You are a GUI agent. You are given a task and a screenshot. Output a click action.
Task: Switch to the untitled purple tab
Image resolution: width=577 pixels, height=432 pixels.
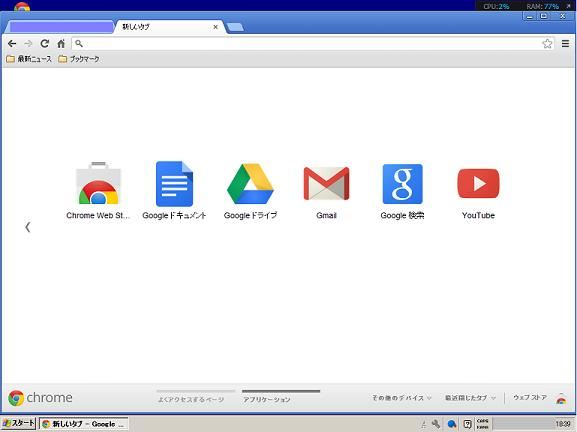[x=61, y=27]
